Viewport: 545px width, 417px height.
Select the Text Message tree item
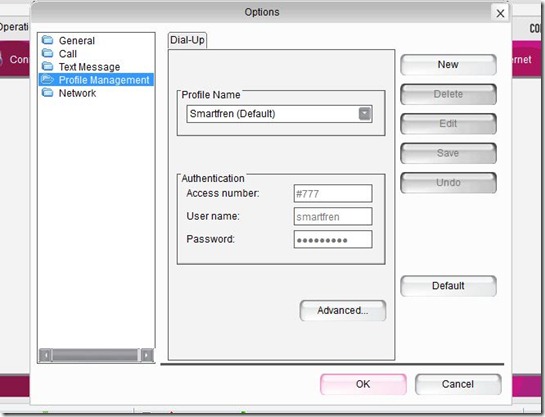click(x=89, y=67)
